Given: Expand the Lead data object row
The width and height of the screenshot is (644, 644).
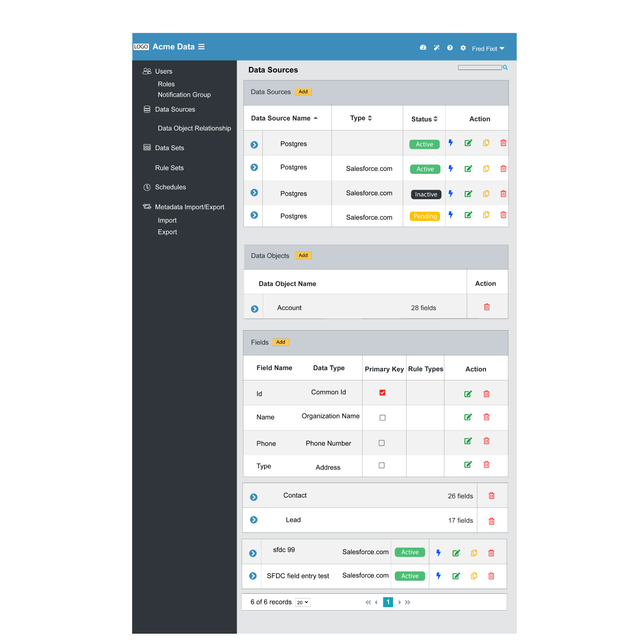Looking at the screenshot, I should pyautogui.click(x=254, y=520).
